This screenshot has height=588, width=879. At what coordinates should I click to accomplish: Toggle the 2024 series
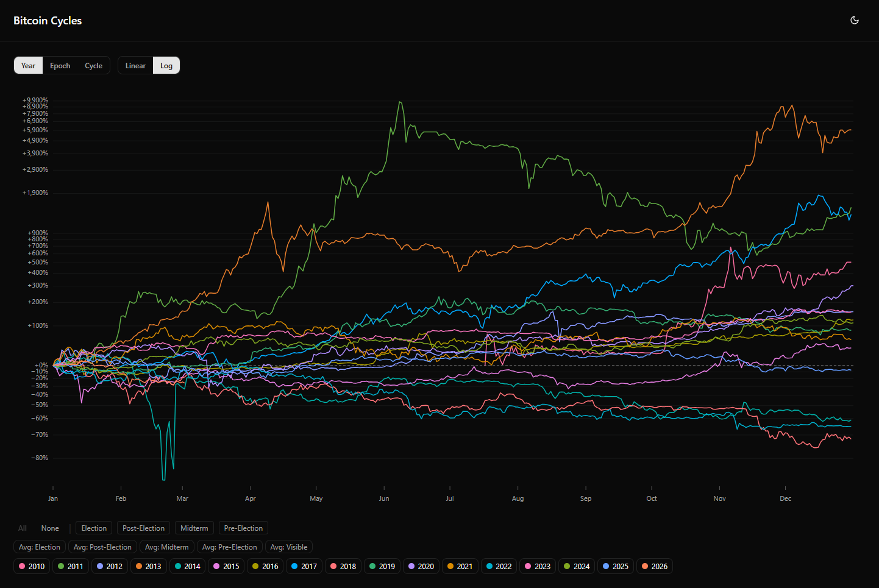(577, 566)
